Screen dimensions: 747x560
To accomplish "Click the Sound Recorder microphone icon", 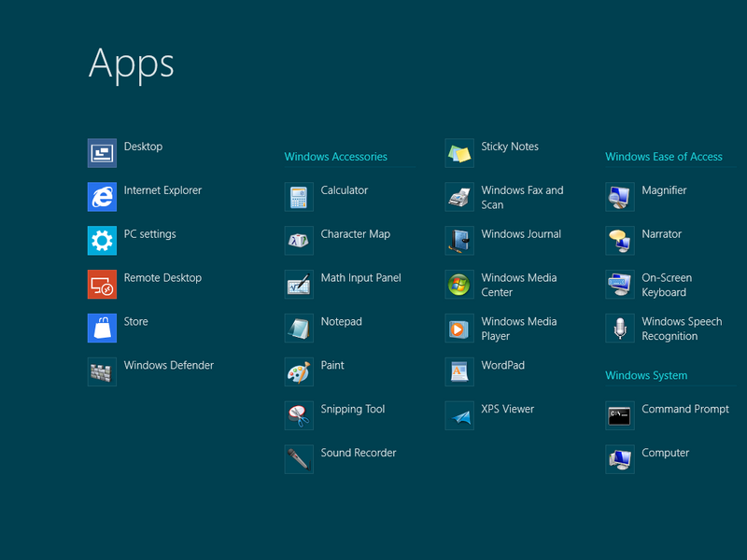I will click(x=299, y=460).
